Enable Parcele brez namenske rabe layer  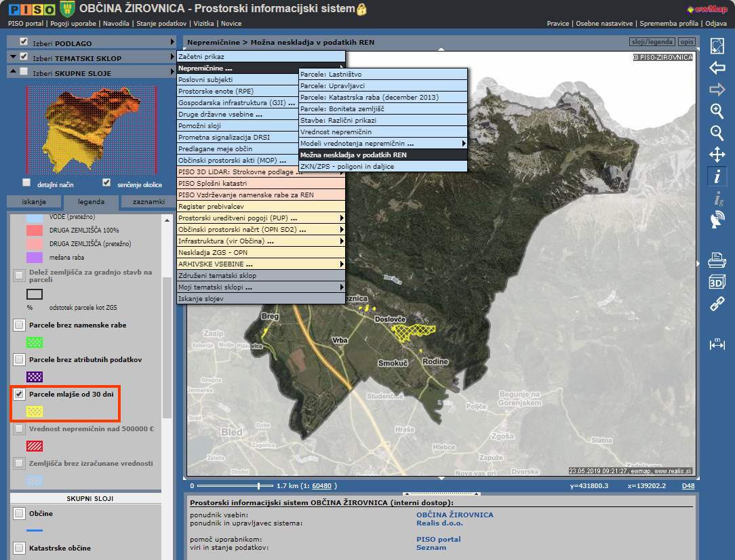pos(20,325)
